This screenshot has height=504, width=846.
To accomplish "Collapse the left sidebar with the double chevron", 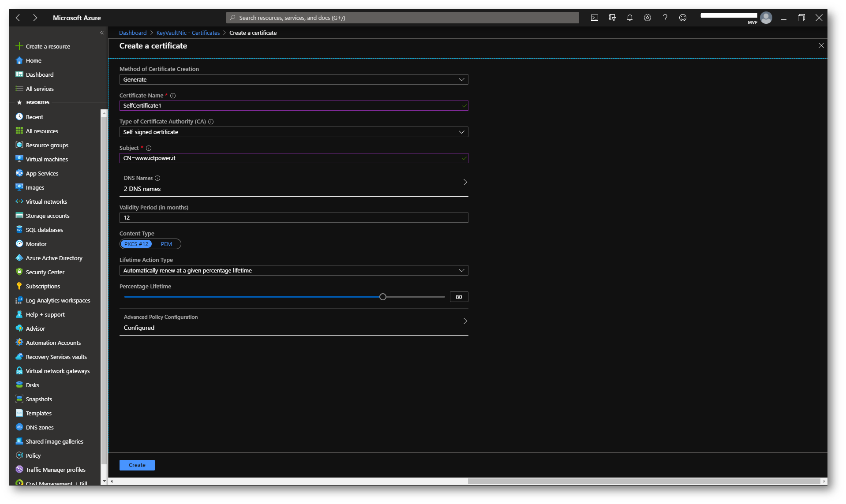I will point(102,33).
